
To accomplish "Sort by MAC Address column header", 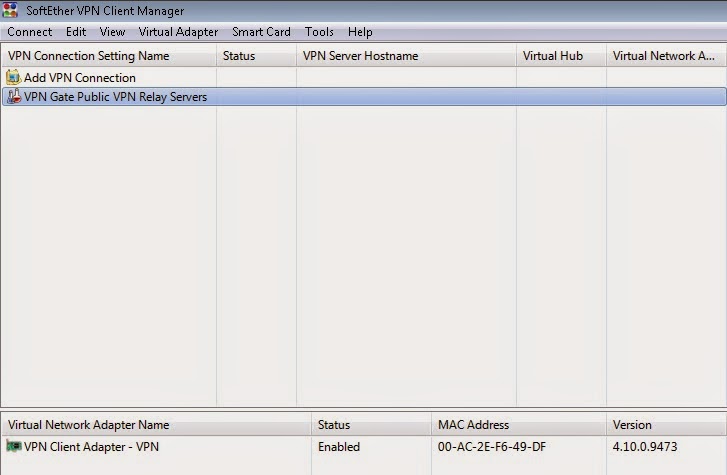I will coord(519,424).
